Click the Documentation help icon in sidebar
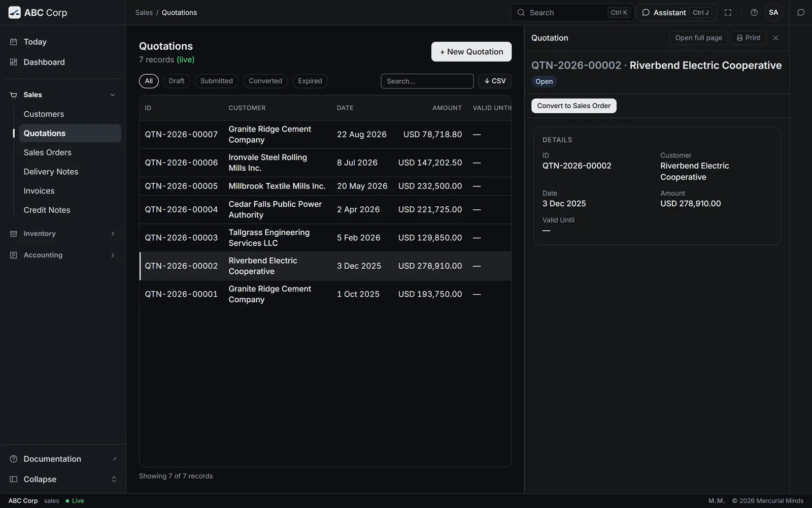The height and width of the screenshot is (508, 812). (x=14, y=459)
